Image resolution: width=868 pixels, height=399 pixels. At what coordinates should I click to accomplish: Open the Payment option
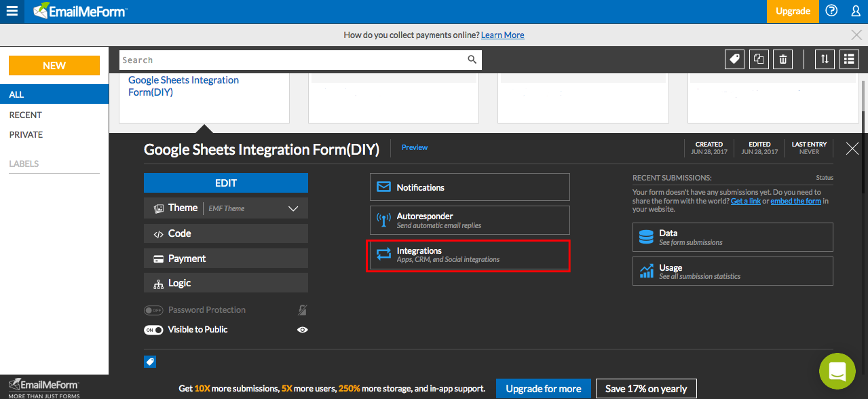pos(226,259)
